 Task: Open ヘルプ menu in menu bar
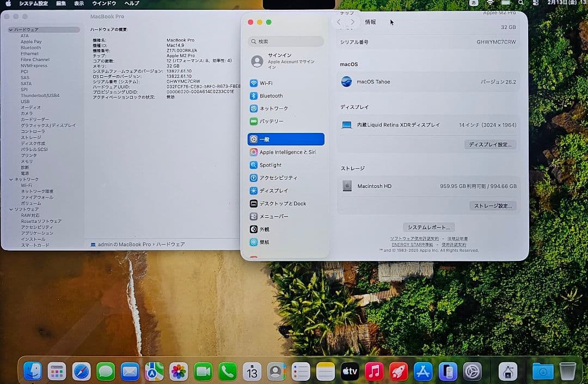(x=132, y=3)
